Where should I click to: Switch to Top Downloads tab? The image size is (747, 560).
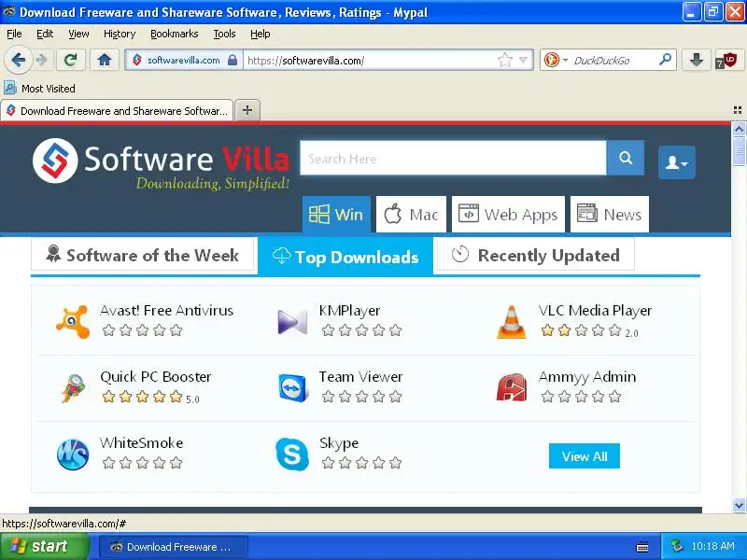coord(345,256)
